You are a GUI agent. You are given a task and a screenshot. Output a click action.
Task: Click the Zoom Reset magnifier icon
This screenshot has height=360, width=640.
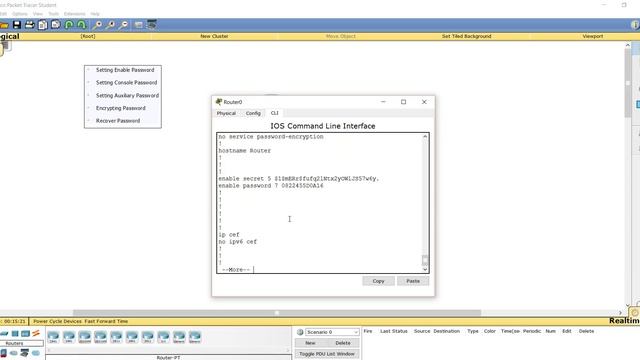click(x=110, y=25)
